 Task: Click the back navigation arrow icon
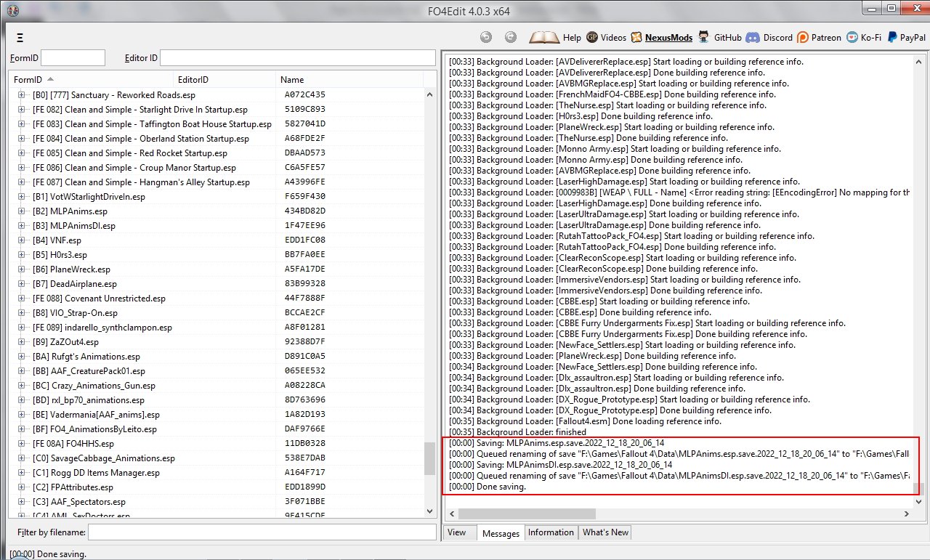pos(486,37)
